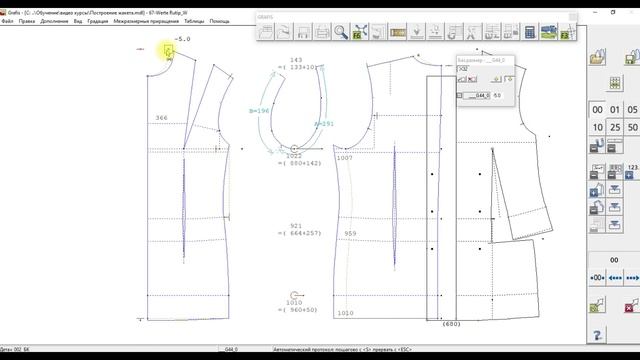
Task: Click the blue-green landscape picture icon
Action: point(548,31)
